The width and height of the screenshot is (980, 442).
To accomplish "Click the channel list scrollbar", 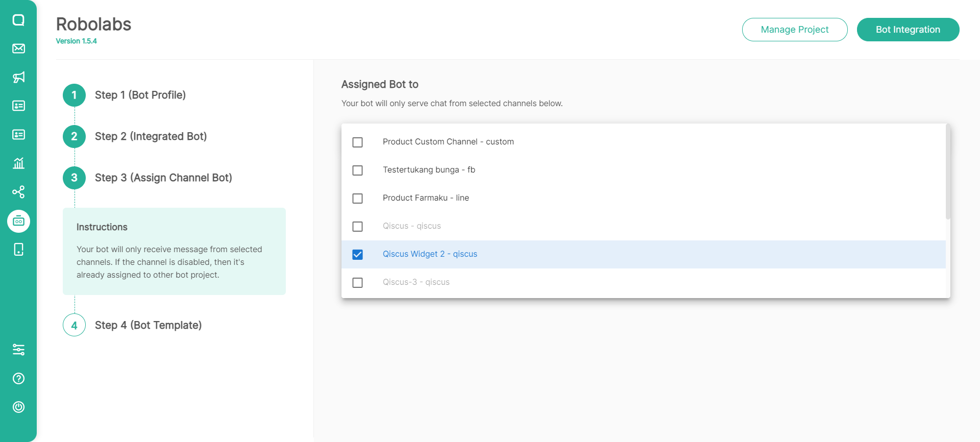I will pyautogui.click(x=948, y=172).
